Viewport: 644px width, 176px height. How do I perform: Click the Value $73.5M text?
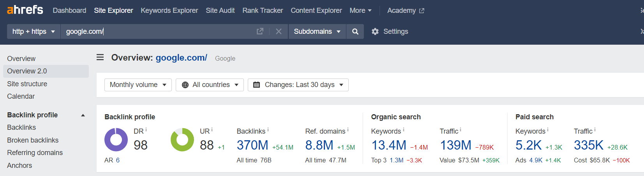click(459, 160)
